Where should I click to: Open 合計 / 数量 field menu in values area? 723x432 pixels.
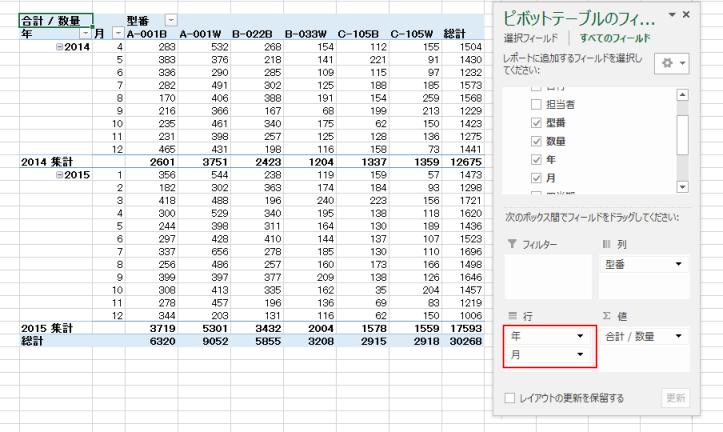pos(678,337)
